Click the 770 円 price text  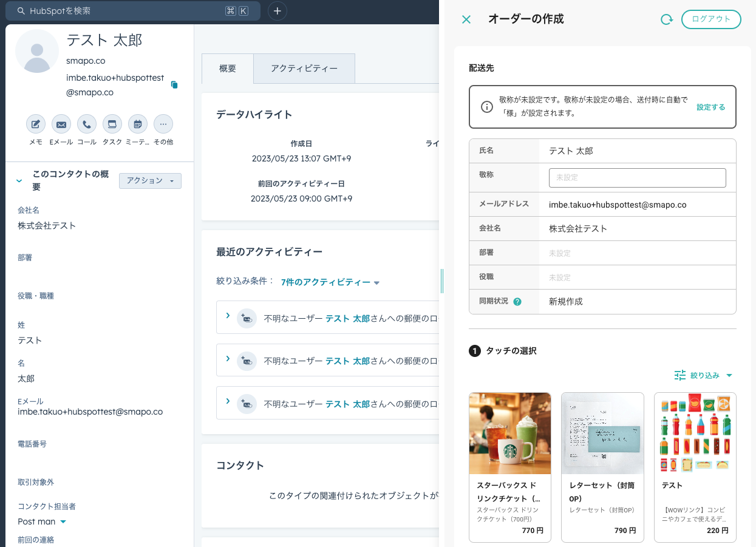click(x=533, y=531)
